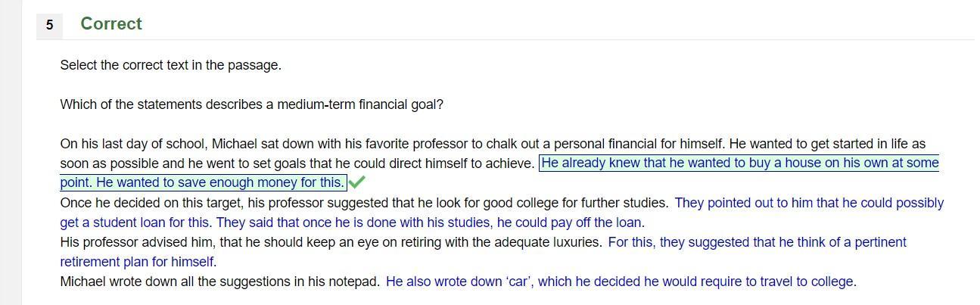Click the phrase 'get a student loan for this'

[136, 223]
